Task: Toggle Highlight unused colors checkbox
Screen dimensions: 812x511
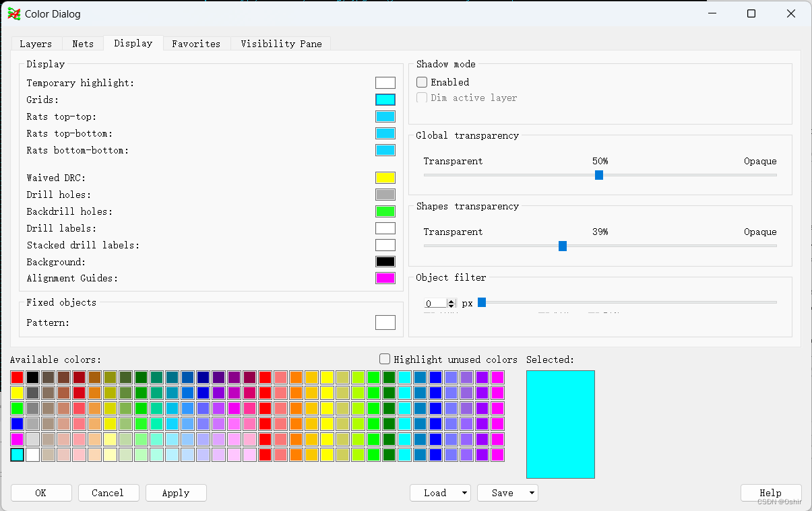Action: (385, 360)
